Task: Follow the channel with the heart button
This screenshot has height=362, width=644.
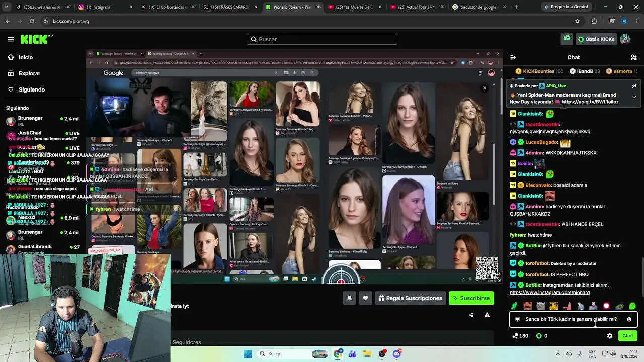Action: [366, 298]
